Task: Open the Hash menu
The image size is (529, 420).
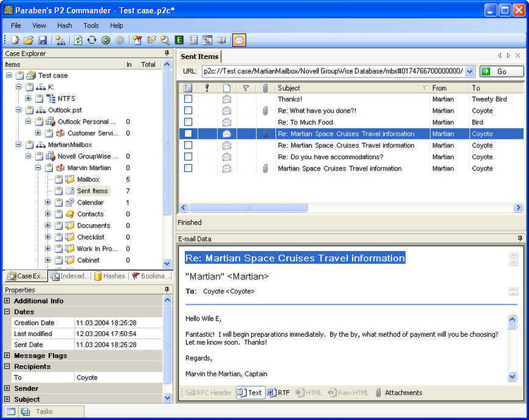Action: [x=64, y=25]
